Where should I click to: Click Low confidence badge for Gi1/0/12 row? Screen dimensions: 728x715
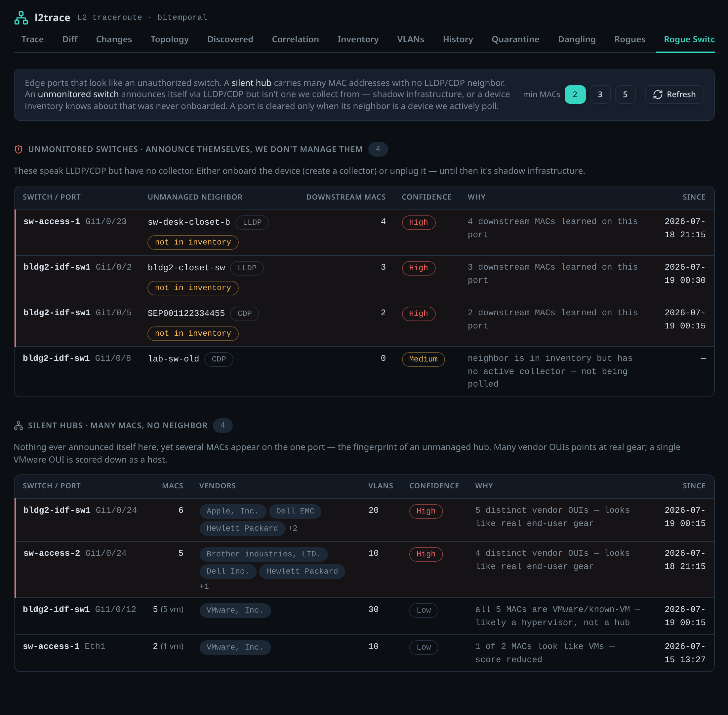(424, 611)
